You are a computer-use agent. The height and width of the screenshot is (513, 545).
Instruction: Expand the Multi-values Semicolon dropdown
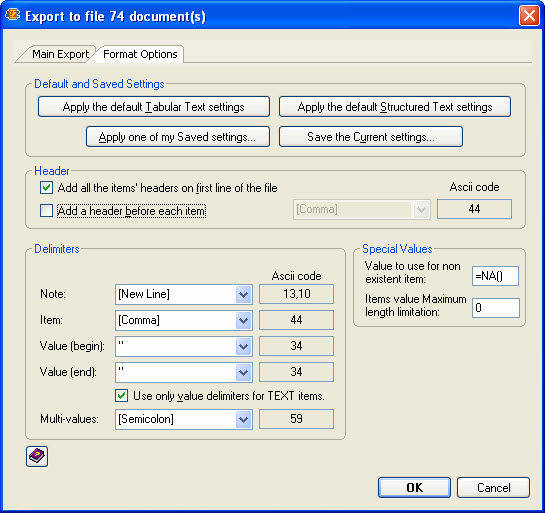pyautogui.click(x=243, y=419)
